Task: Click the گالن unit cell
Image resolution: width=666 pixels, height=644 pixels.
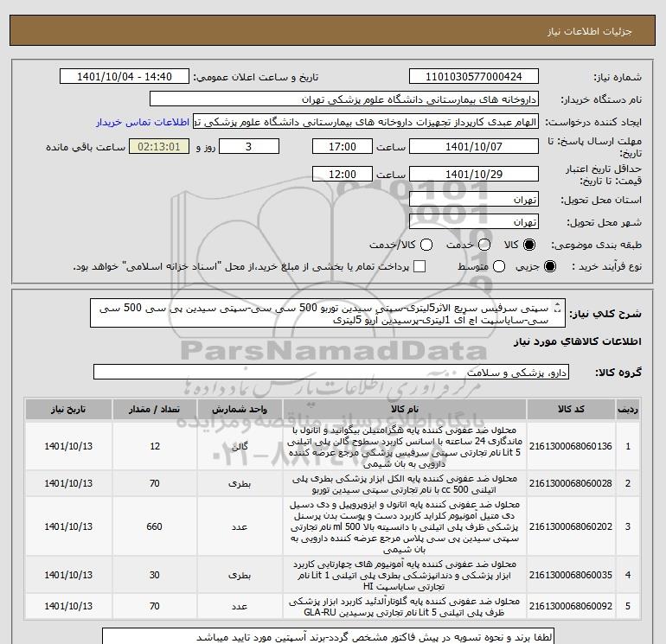Action: coord(240,446)
